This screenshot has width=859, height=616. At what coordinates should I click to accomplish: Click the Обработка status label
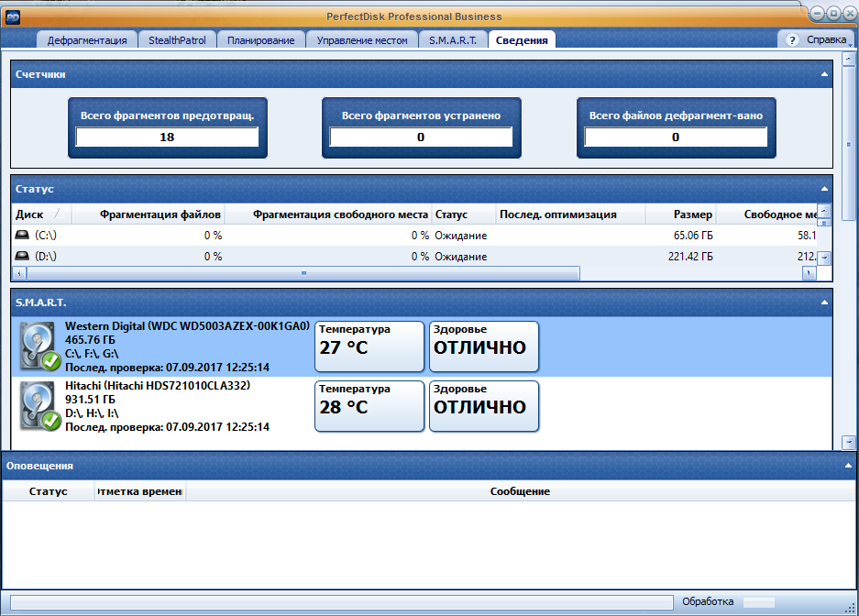click(708, 601)
